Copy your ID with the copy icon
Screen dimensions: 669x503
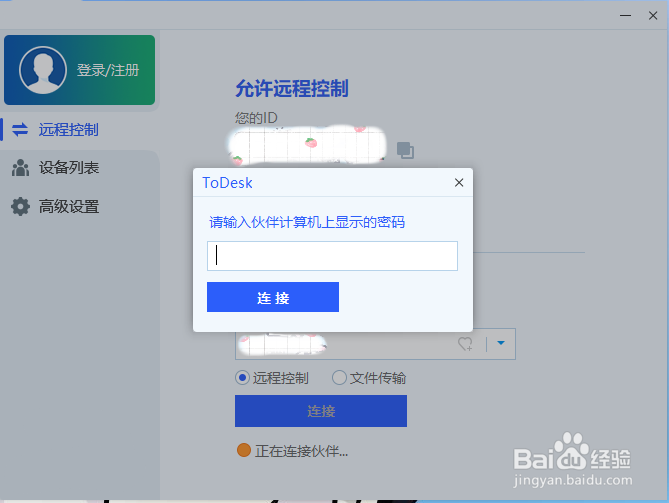(x=405, y=150)
